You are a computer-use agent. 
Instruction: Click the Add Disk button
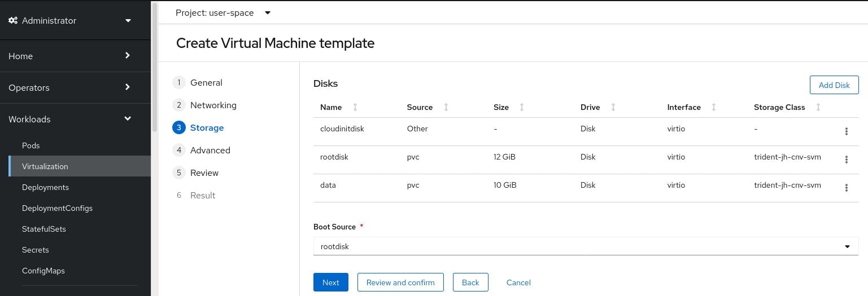tap(834, 85)
